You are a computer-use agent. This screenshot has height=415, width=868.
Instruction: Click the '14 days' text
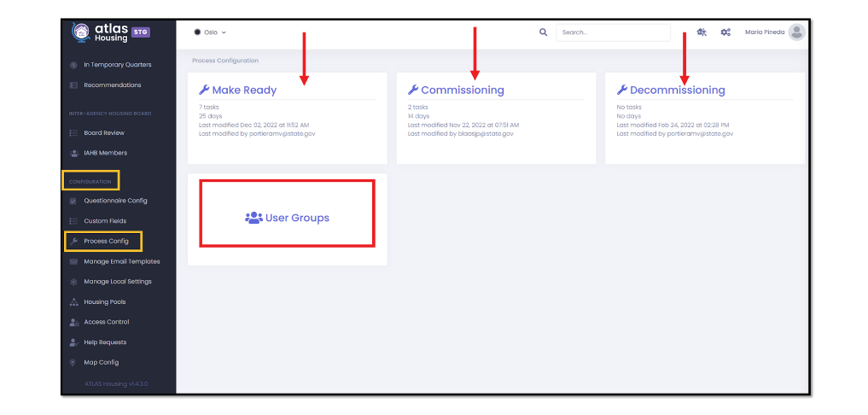pos(418,116)
